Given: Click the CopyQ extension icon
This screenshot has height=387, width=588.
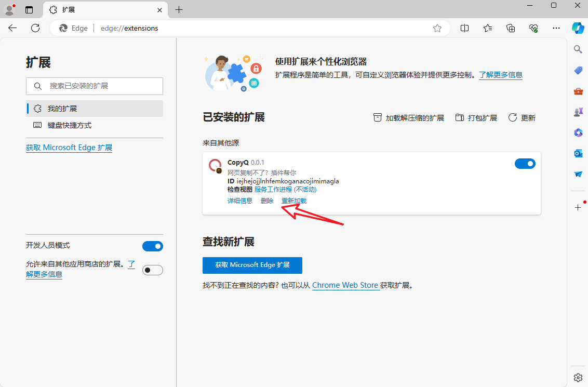Looking at the screenshot, I should pyautogui.click(x=215, y=166).
